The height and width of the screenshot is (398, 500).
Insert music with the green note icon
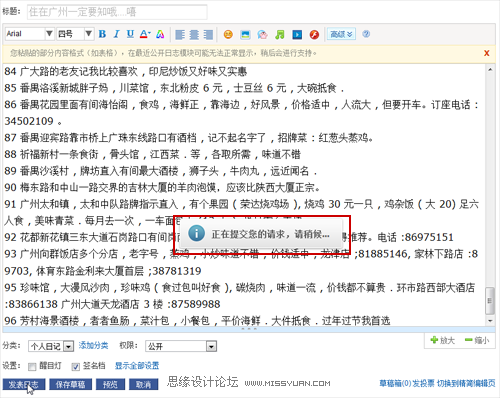280,34
